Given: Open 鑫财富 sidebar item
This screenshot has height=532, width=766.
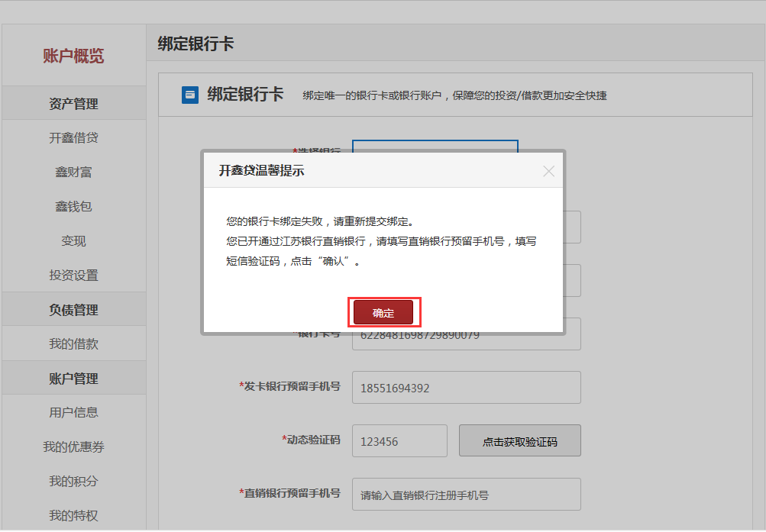Looking at the screenshot, I should pyautogui.click(x=74, y=172).
